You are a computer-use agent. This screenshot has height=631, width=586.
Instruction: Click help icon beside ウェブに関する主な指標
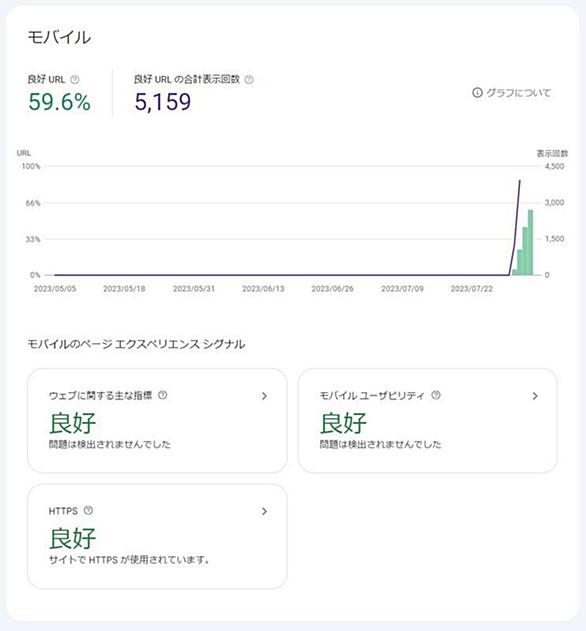pos(163,395)
